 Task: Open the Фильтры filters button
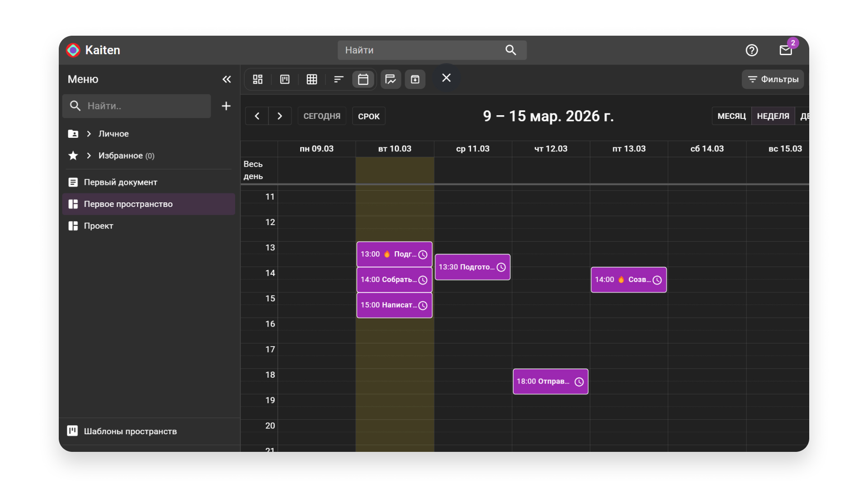(x=773, y=80)
